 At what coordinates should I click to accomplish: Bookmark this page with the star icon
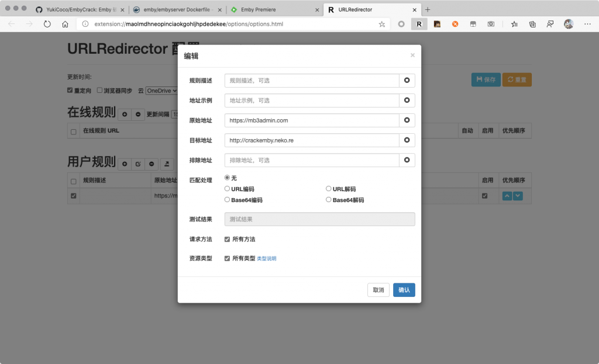(x=382, y=24)
